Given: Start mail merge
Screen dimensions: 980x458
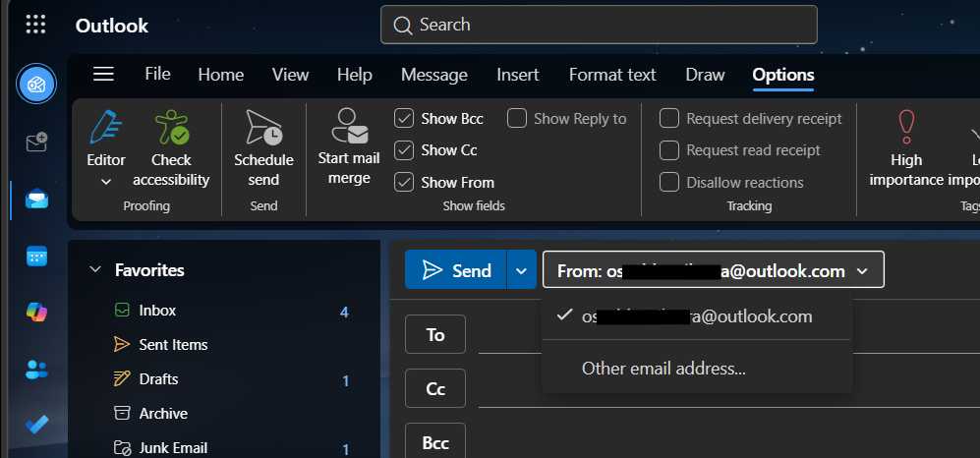Looking at the screenshot, I should 349,146.
